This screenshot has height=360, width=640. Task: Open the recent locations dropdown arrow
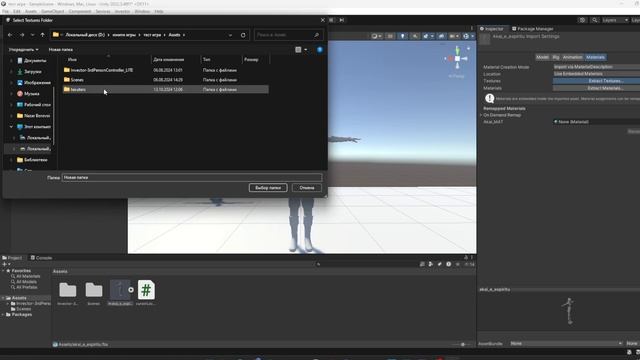32,35
